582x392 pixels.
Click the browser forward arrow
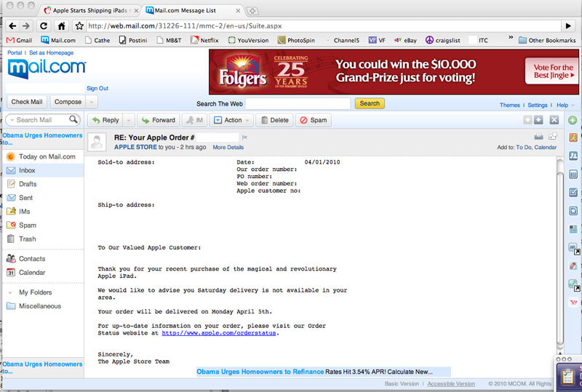click(x=26, y=26)
